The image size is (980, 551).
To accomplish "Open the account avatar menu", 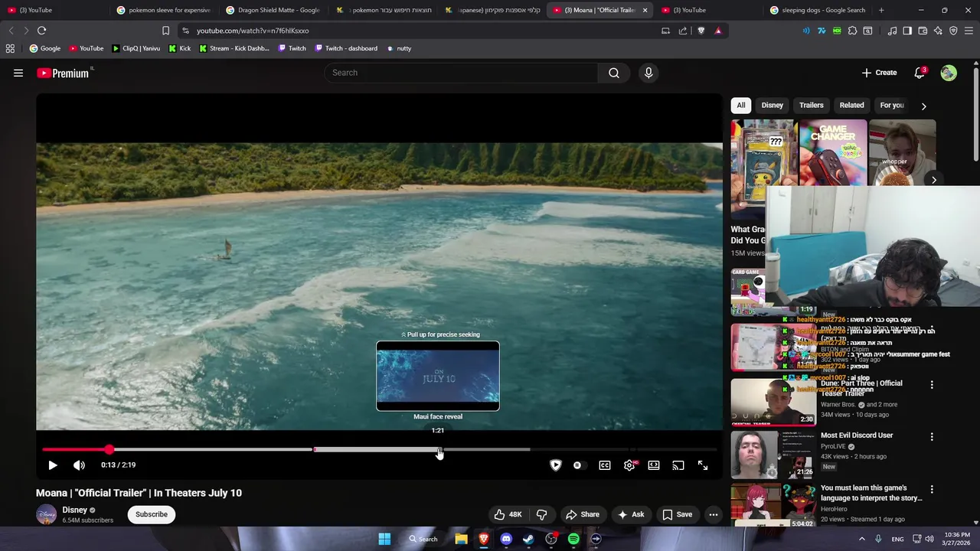I will (949, 73).
